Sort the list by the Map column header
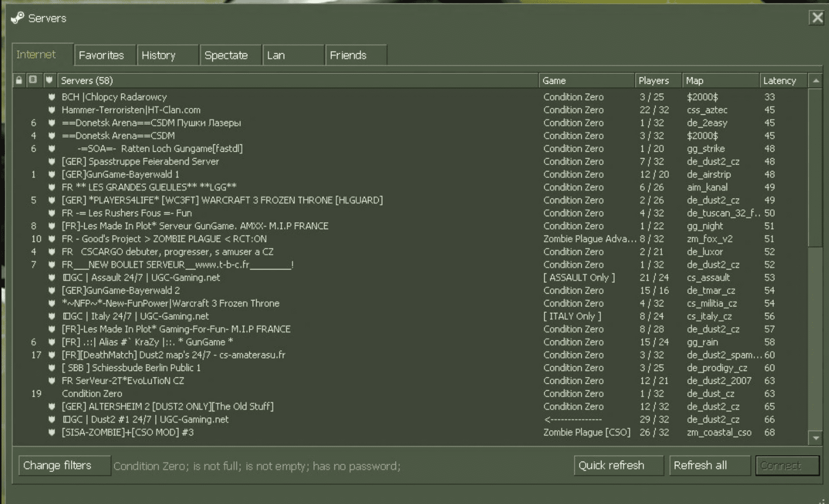This screenshot has height=504, width=829. click(x=695, y=80)
